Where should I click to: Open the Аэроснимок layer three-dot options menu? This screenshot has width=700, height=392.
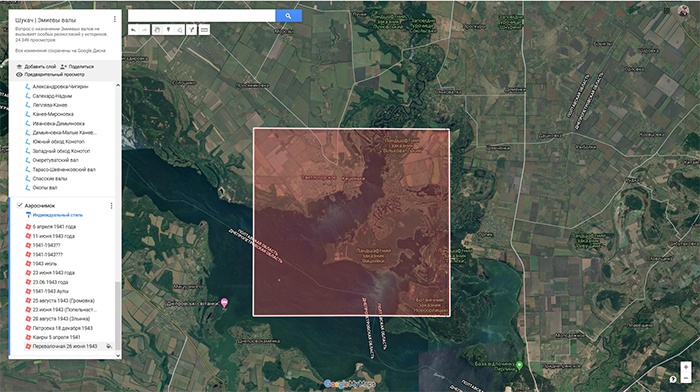click(111, 206)
